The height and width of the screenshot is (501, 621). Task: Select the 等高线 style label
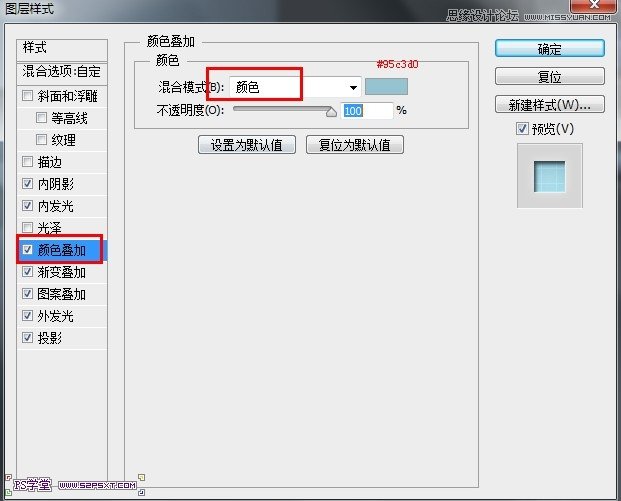69,118
